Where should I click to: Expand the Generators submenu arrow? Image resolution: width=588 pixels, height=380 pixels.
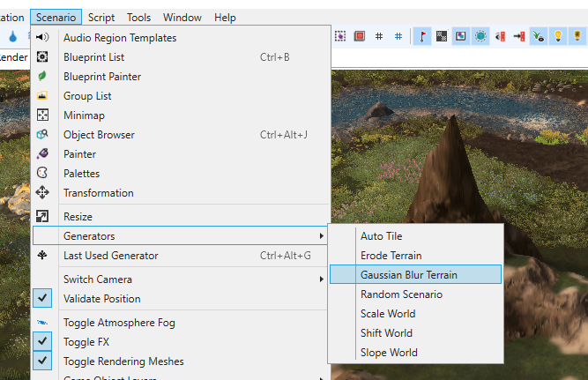point(322,236)
